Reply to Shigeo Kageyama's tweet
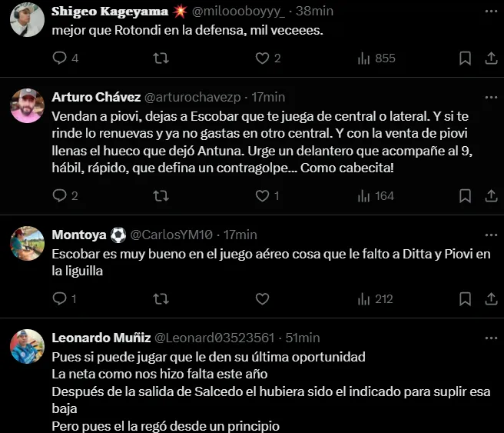Viewport: 504px width, 433px height. click(61, 58)
